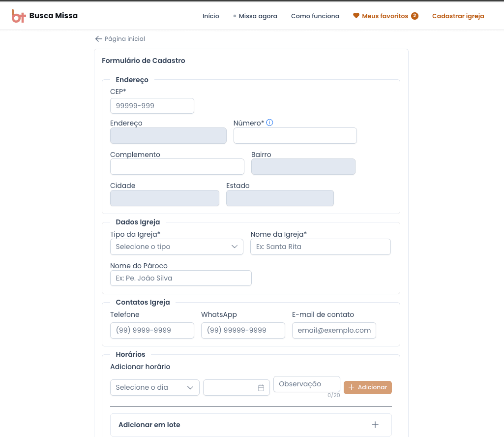
Task: Click the Busca Missa logo icon
Action: click(x=18, y=16)
